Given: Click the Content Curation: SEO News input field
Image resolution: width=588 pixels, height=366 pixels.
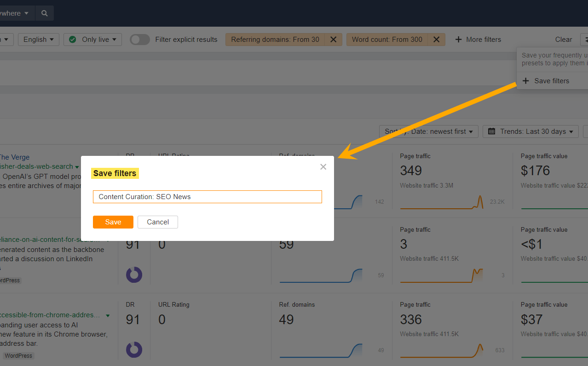Looking at the screenshot, I should coord(207,197).
